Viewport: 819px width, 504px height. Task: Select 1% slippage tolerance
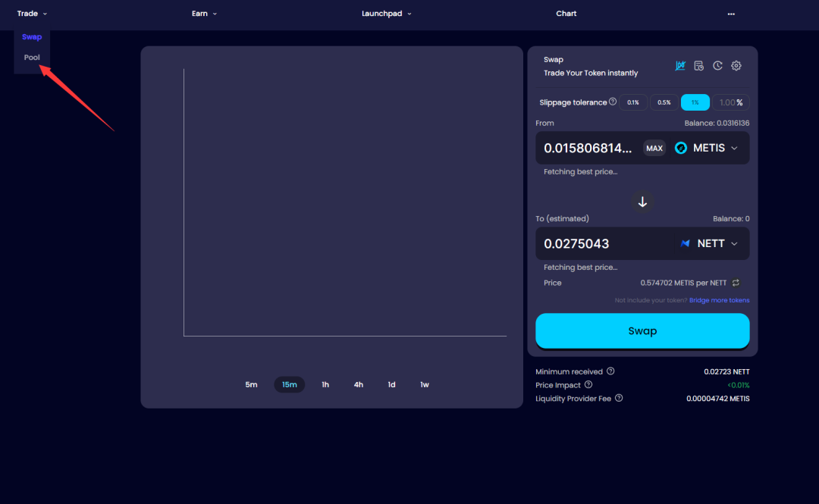[695, 102]
